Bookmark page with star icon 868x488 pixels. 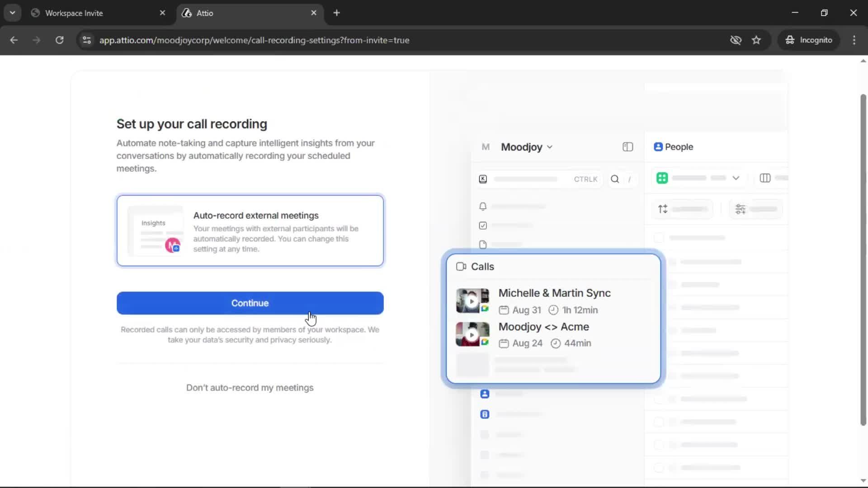click(x=756, y=40)
